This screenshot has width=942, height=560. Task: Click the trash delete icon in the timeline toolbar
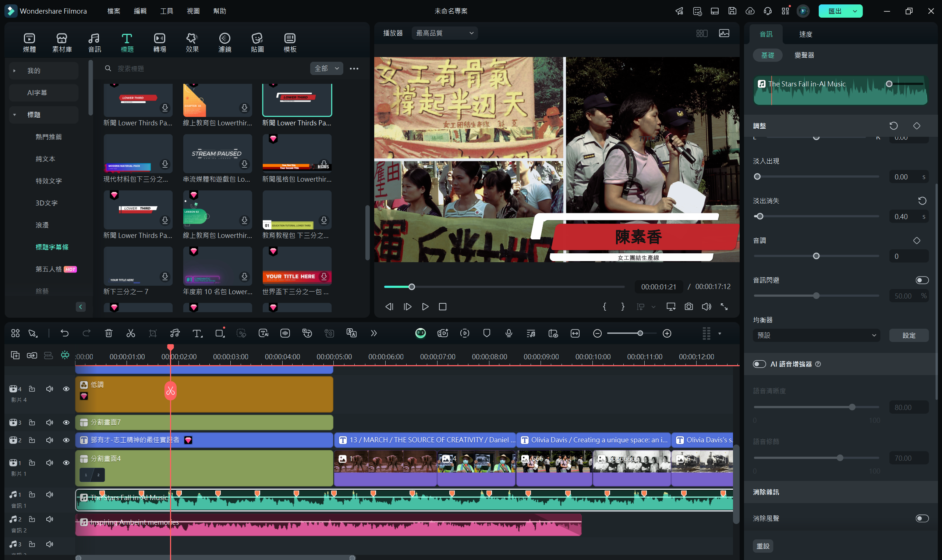tap(109, 333)
